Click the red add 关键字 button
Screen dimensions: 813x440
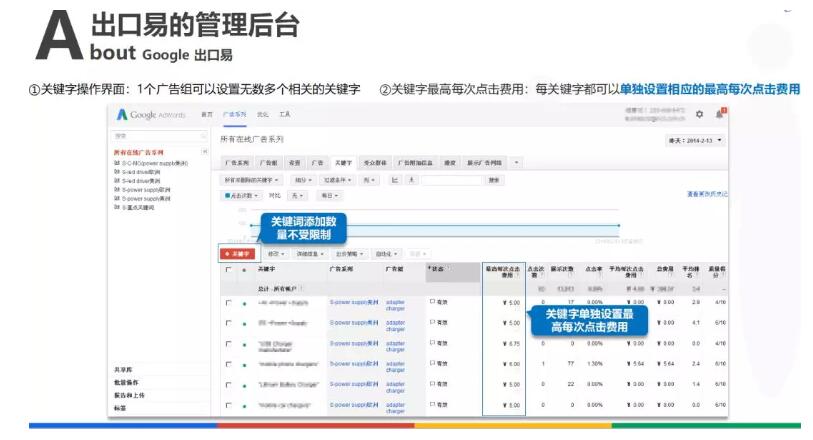coord(238,254)
